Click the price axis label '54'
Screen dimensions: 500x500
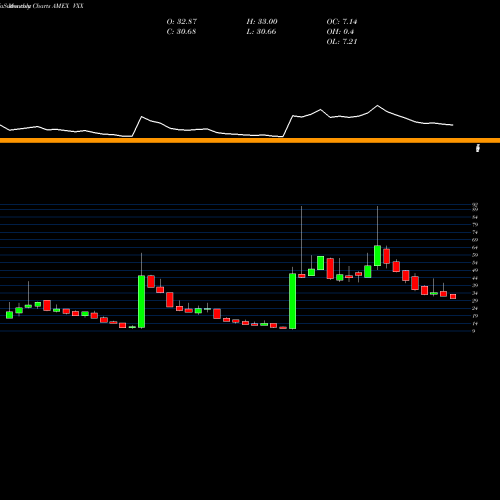[475, 263]
